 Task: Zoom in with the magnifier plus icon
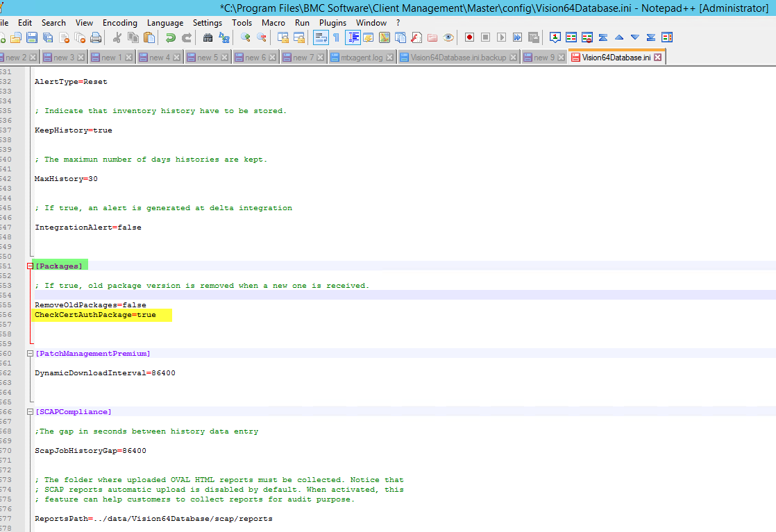coord(245,37)
